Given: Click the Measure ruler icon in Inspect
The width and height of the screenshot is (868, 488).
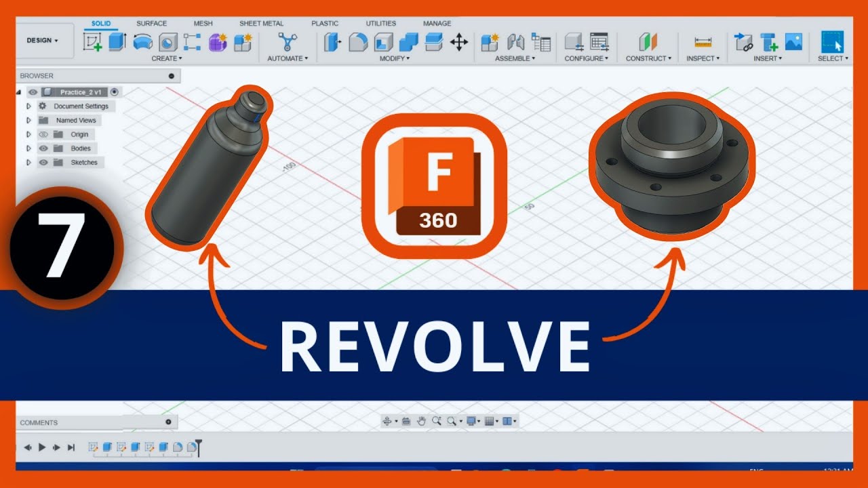Looking at the screenshot, I should pos(703,43).
